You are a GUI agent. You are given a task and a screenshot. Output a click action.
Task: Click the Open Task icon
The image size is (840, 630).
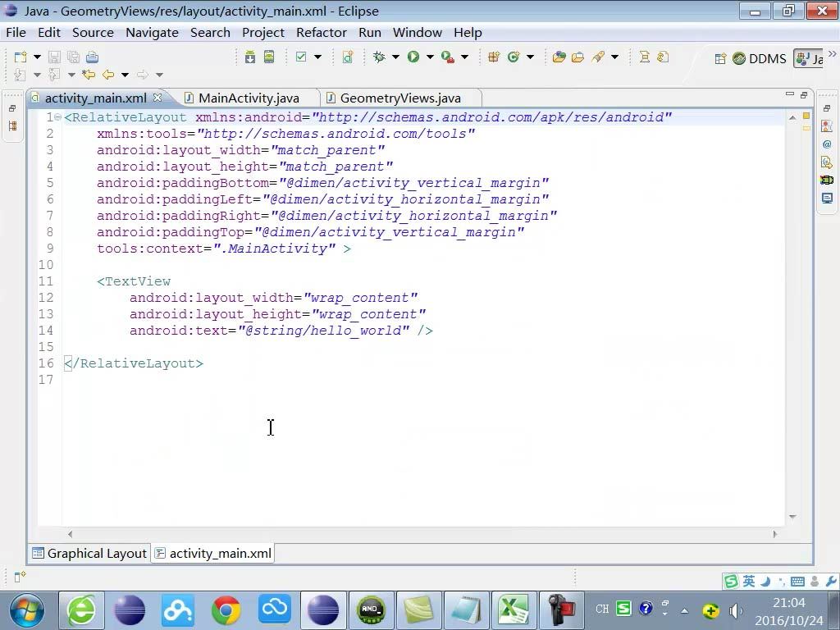point(577,57)
